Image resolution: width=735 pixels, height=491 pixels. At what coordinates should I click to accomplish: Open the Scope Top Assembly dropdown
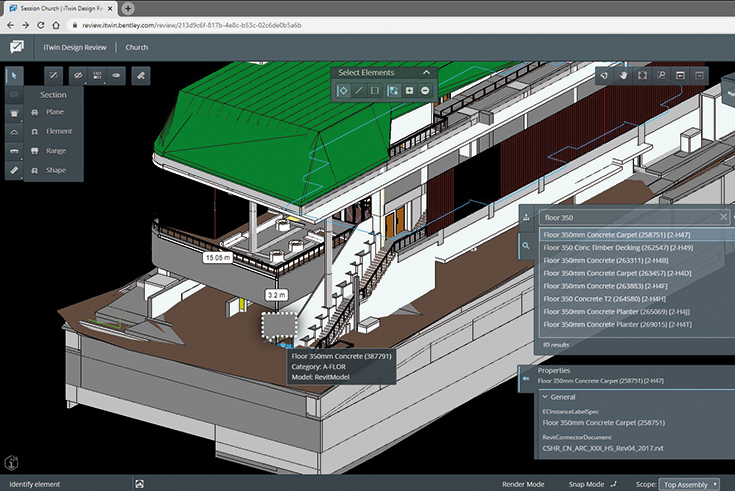click(x=689, y=484)
